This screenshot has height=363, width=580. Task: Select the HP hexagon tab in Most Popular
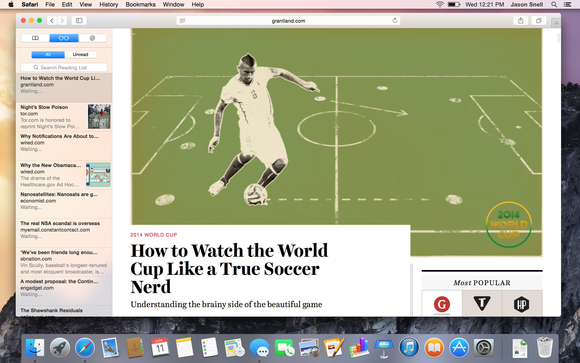(x=522, y=304)
